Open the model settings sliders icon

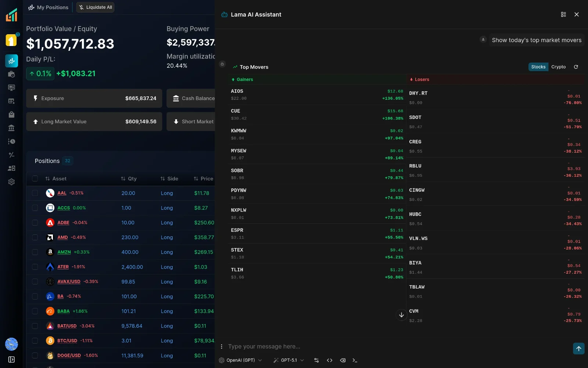[316, 360]
